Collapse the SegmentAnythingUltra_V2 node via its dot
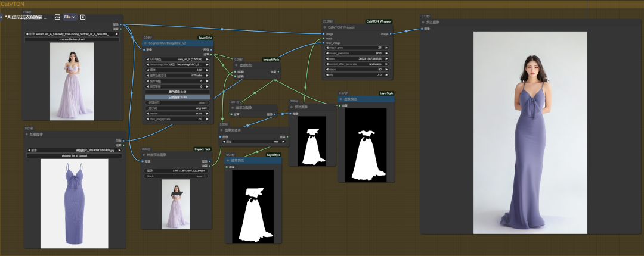This screenshot has height=256, width=644. [x=145, y=43]
